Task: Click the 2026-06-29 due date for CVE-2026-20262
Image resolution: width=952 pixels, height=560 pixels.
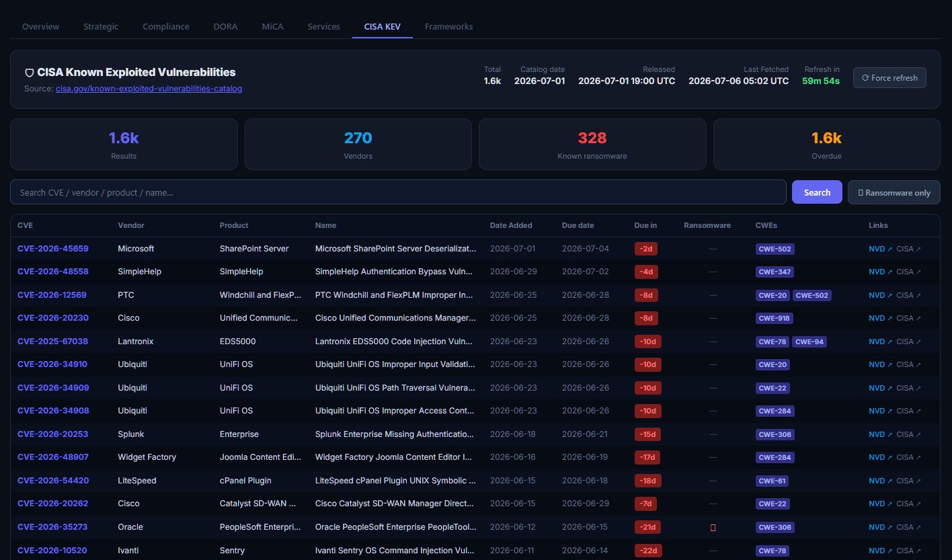Action: 585,504
